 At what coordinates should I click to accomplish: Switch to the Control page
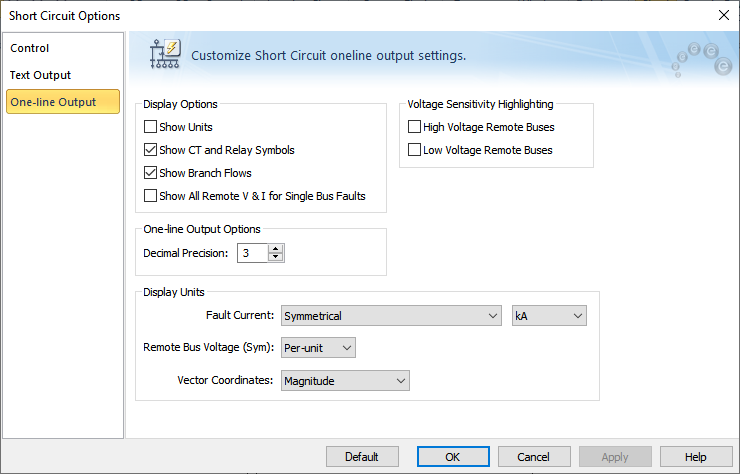click(30, 48)
